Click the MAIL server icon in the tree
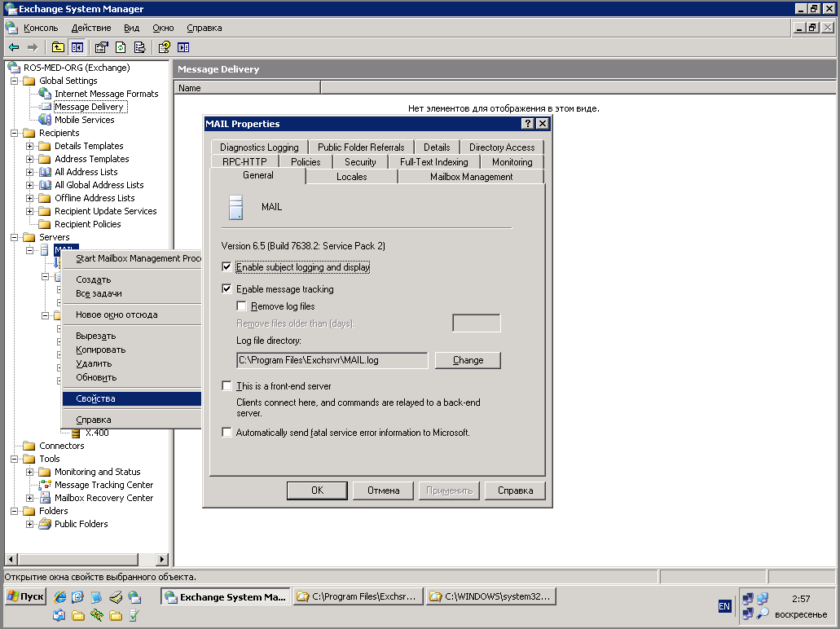Image resolution: width=840 pixels, height=629 pixels. point(45,250)
